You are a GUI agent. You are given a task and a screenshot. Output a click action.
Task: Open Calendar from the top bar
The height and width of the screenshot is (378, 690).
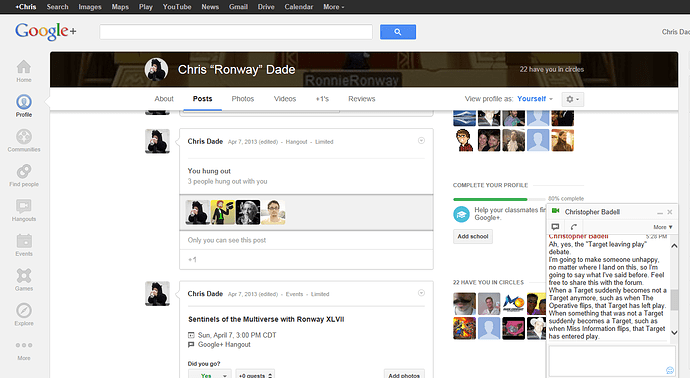299,7
